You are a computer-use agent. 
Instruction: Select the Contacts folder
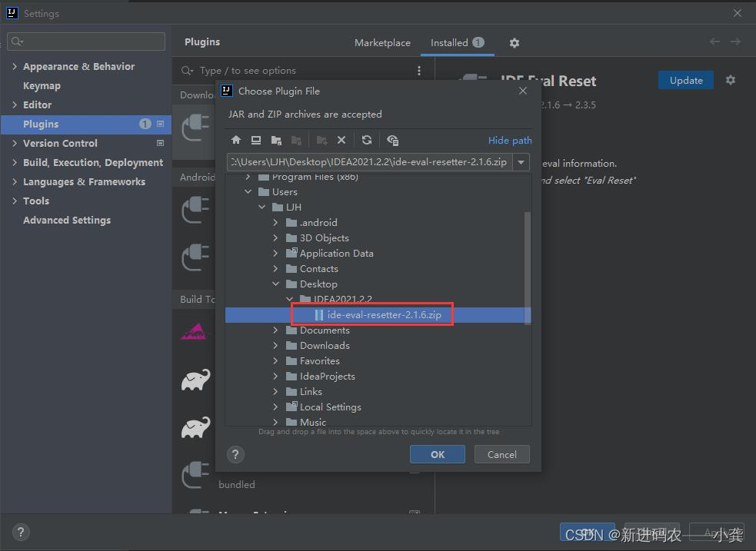(x=318, y=269)
